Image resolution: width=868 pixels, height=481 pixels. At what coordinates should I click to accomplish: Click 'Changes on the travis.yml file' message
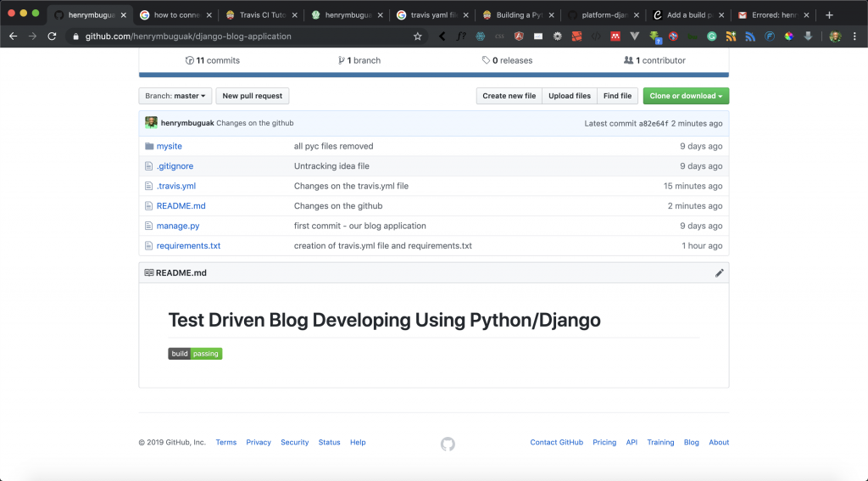tap(351, 186)
